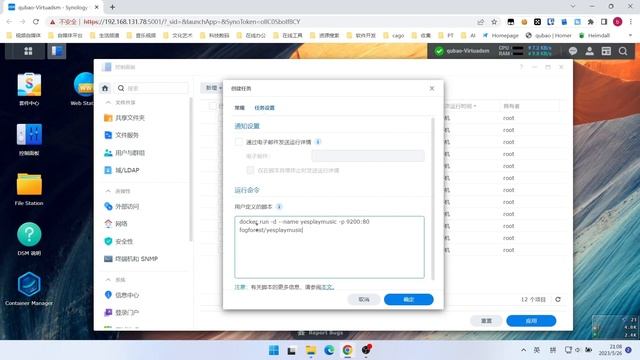Switch to the General (常规) tab in dialog
Image resolution: width=640 pixels, height=360 pixels.
(240, 108)
